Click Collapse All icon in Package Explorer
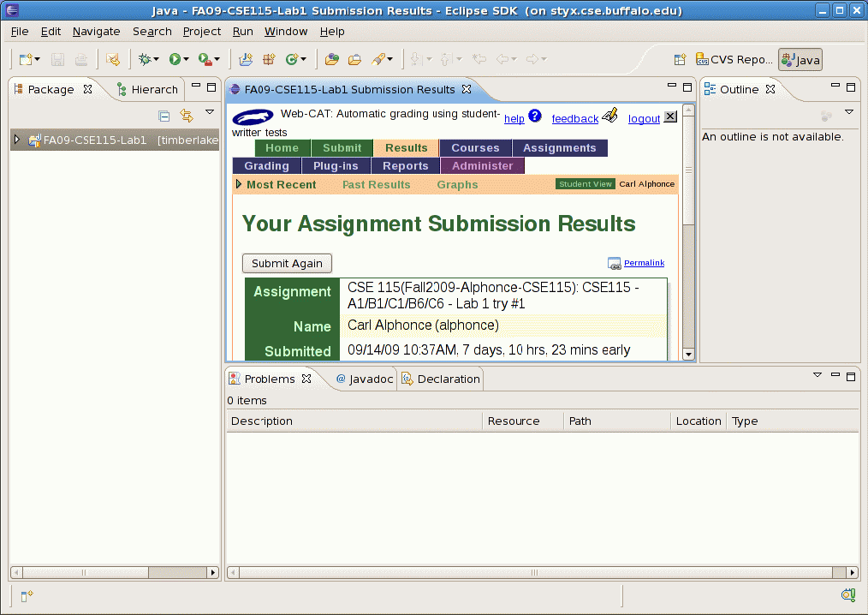The height and width of the screenshot is (615, 868). tap(164, 116)
